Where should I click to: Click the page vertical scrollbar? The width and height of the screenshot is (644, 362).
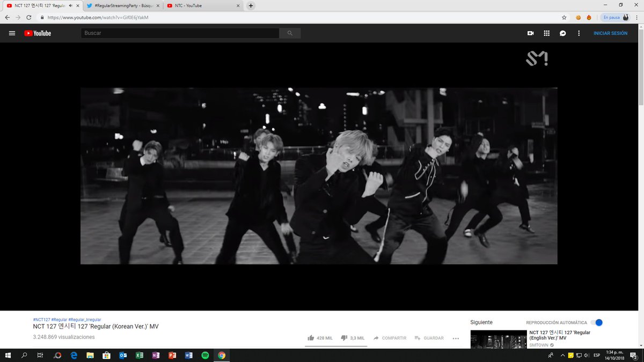click(x=641, y=67)
